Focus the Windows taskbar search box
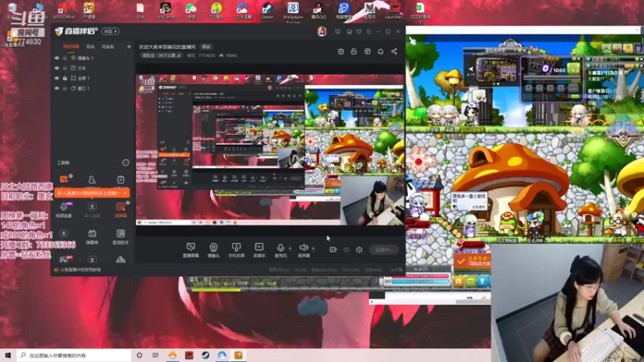 coord(74,356)
